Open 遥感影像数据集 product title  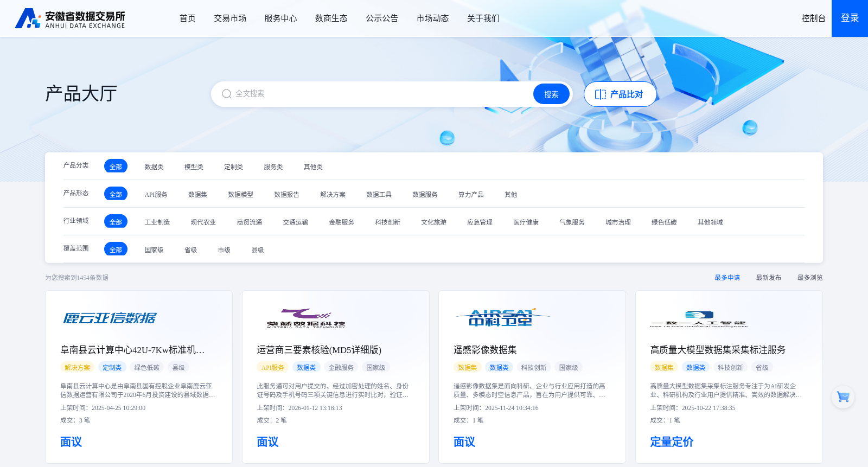click(x=485, y=350)
